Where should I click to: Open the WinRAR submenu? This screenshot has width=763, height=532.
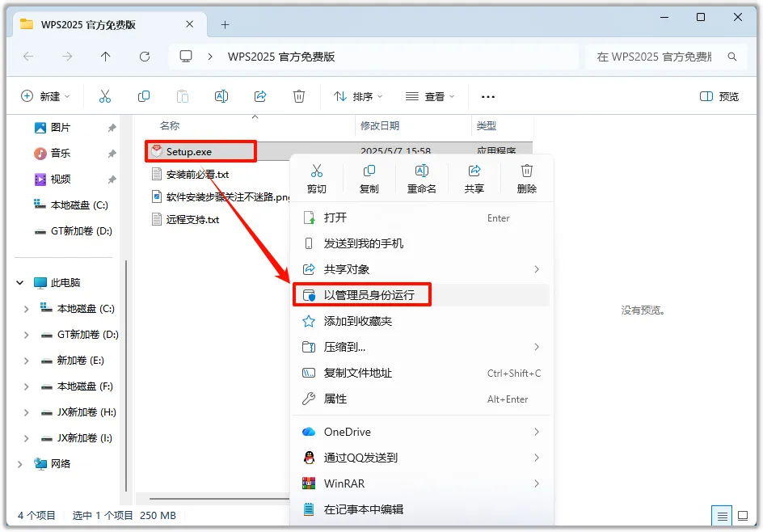421,483
